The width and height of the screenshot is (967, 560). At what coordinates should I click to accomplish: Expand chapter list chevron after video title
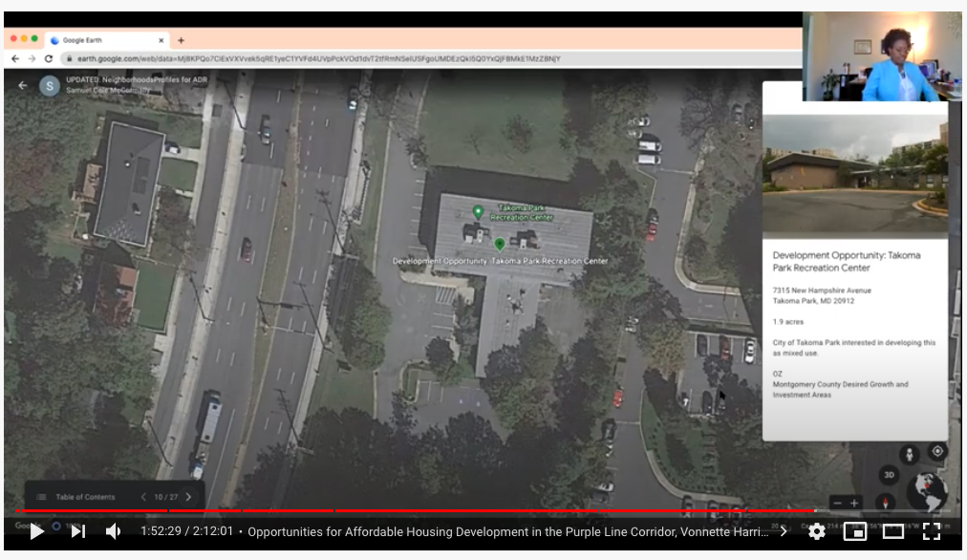[x=784, y=531]
